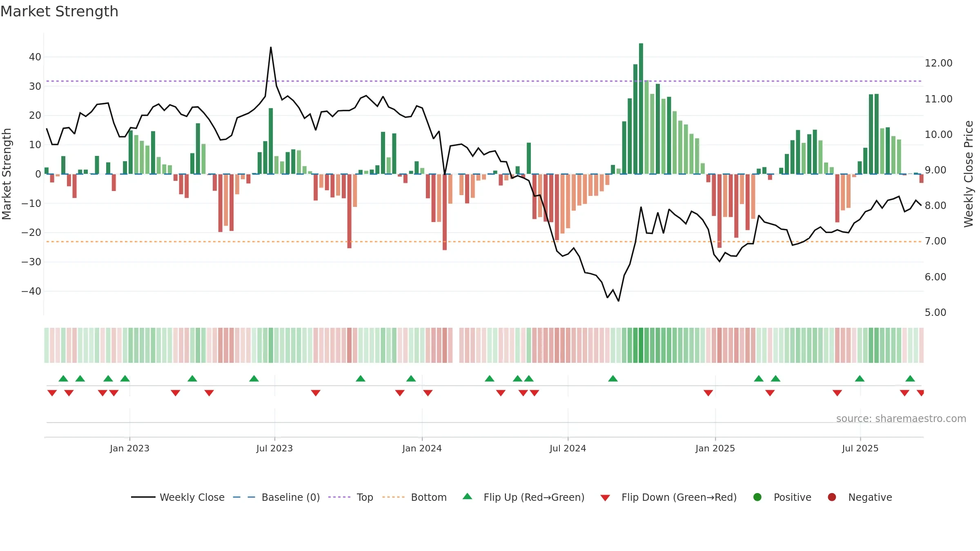Image resolution: width=980 pixels, height=551 pixels.
Task: Click the Jul 2023 axis label
Action: point(274,448)
